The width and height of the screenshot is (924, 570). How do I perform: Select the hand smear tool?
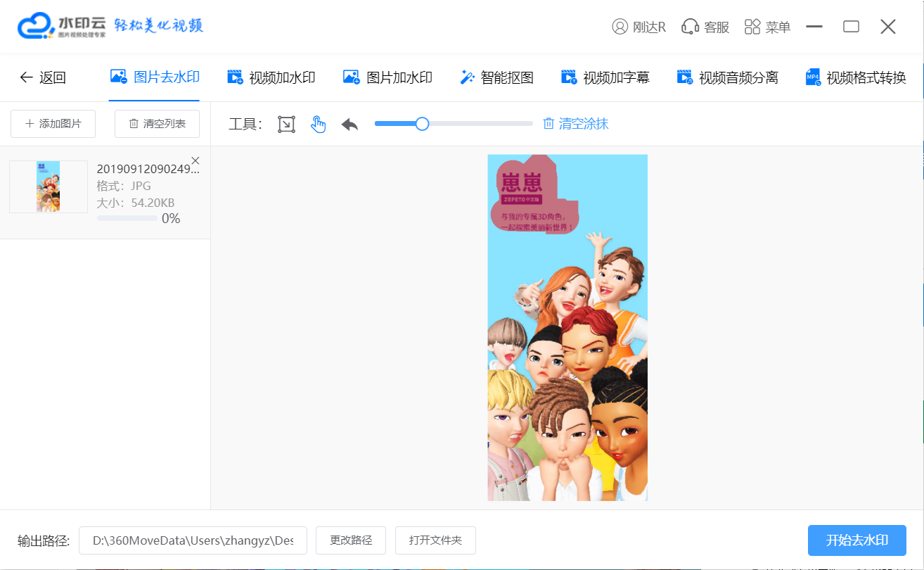pyautogui.click(x=319, y=125)
